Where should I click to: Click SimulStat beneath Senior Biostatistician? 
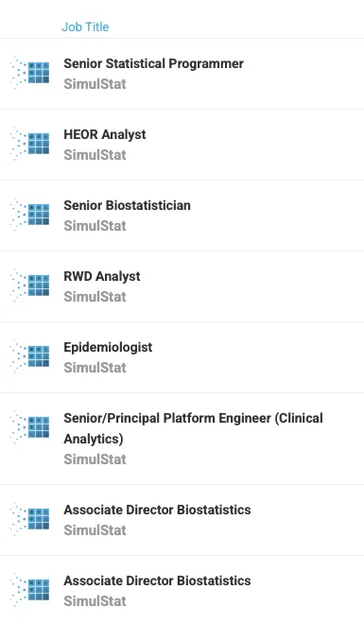pyautogui.click(x=95, y=226)
